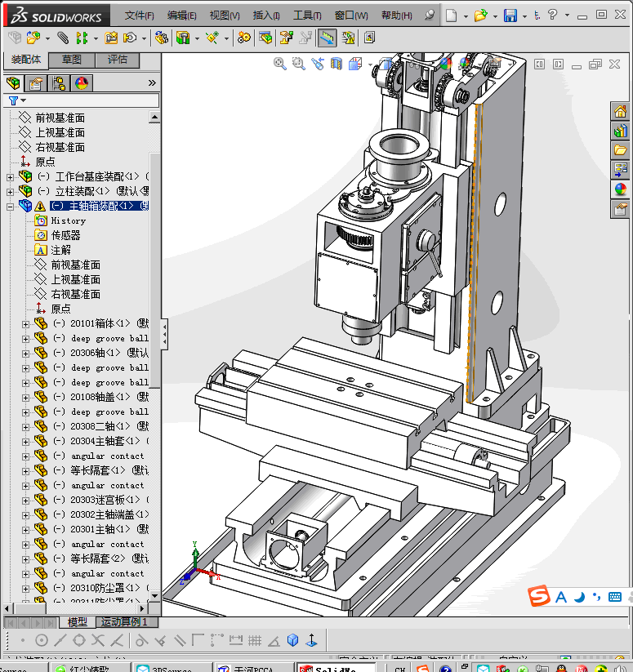633x672 pixels.
Task: Click the Reference Geometry icon
Action: (212, 38)
